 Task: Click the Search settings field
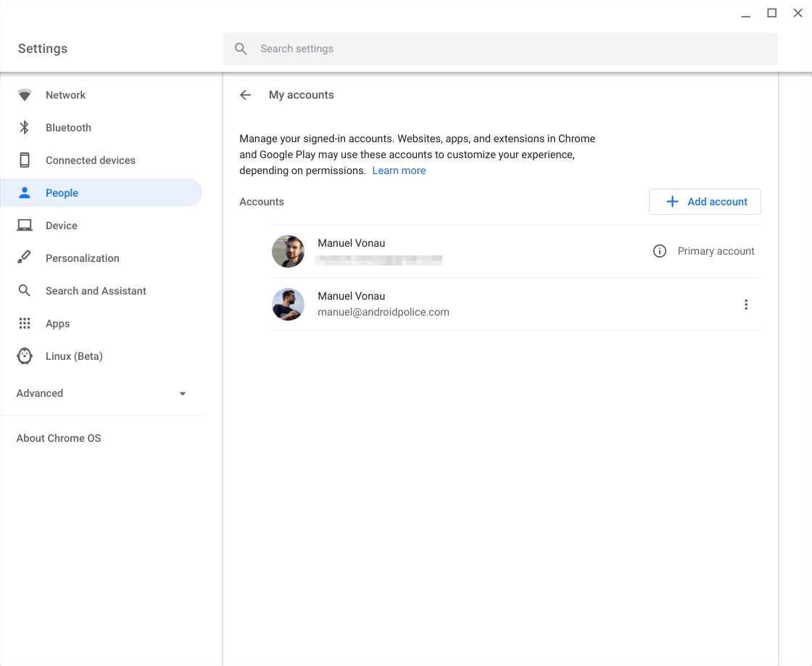(x=500, y=49)
